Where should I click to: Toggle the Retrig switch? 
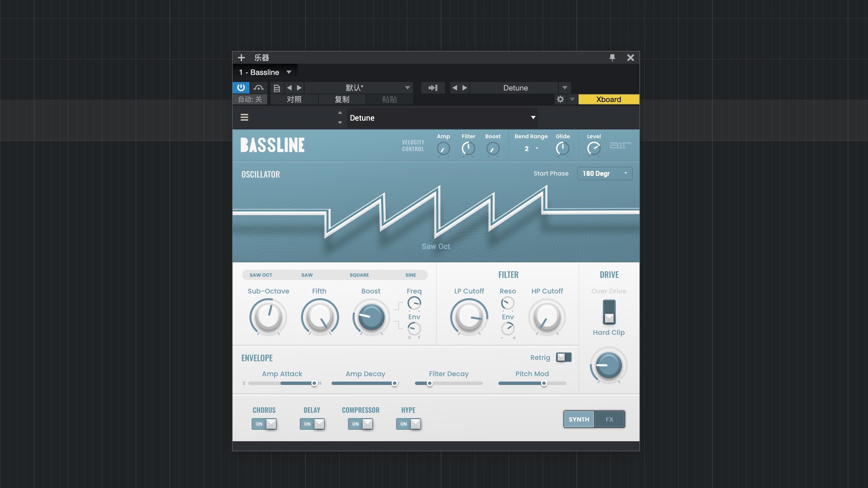[x=563, y=357]
